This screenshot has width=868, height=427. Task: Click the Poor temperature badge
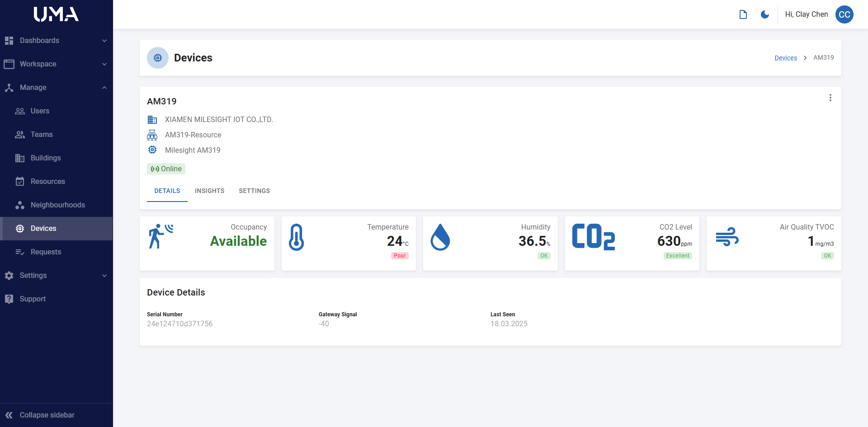(x=400, y=256)
